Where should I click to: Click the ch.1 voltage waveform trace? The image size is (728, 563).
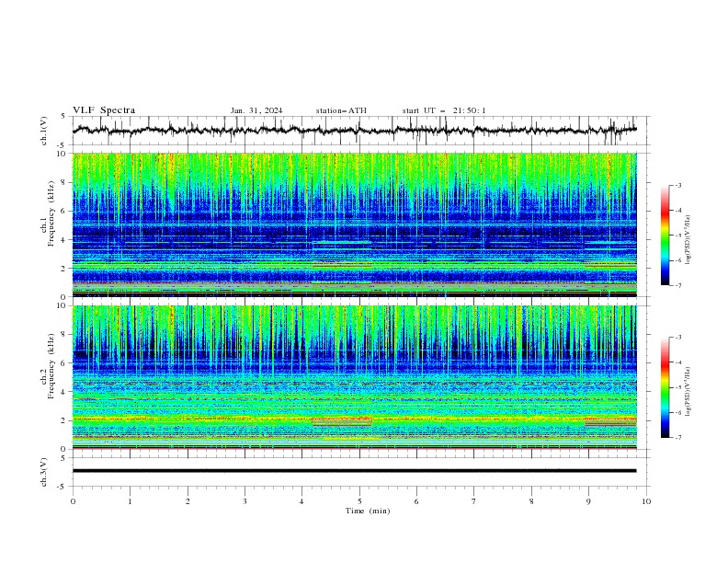[x=354, y=131]
